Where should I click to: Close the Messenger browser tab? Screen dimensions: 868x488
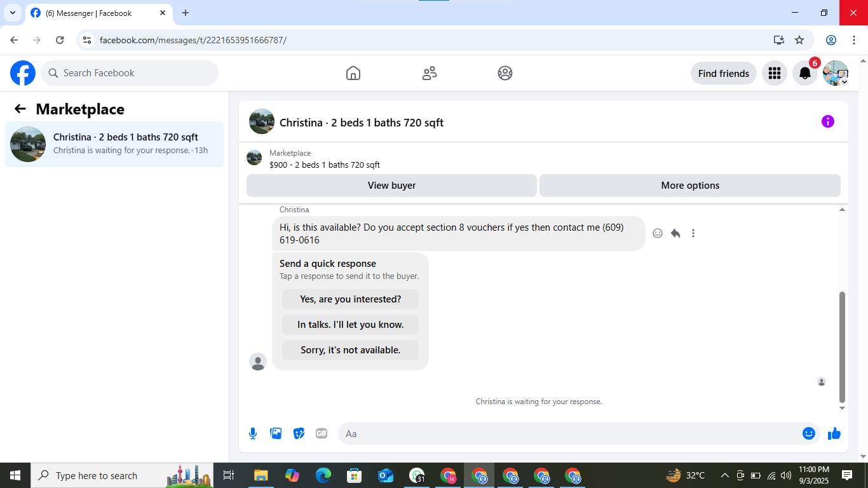163,13
